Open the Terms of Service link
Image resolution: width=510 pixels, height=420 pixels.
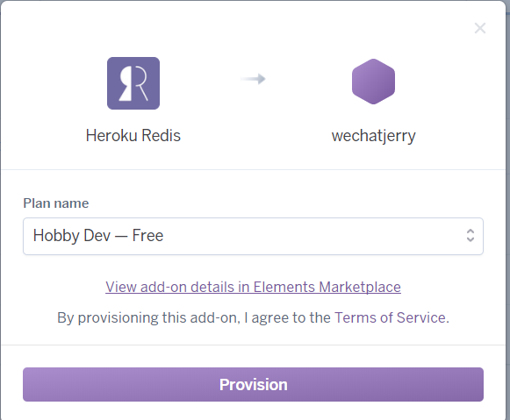point(390,317)
